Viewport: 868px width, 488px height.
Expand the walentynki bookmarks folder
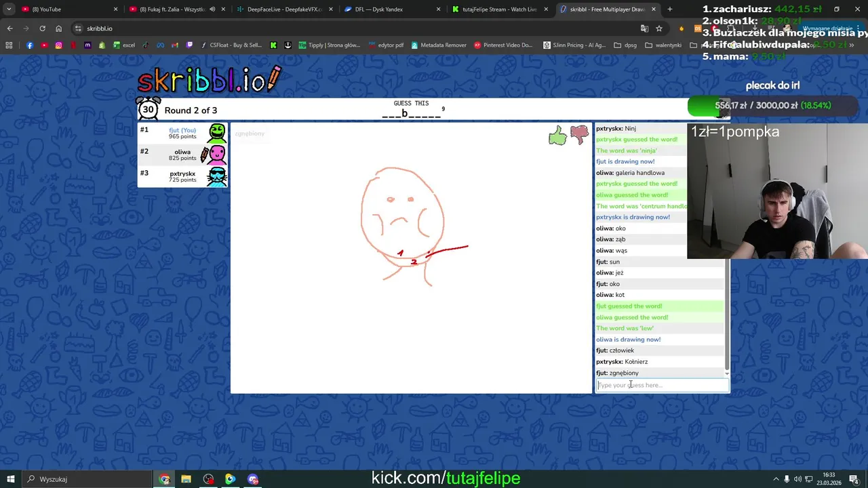coord(663,45)
